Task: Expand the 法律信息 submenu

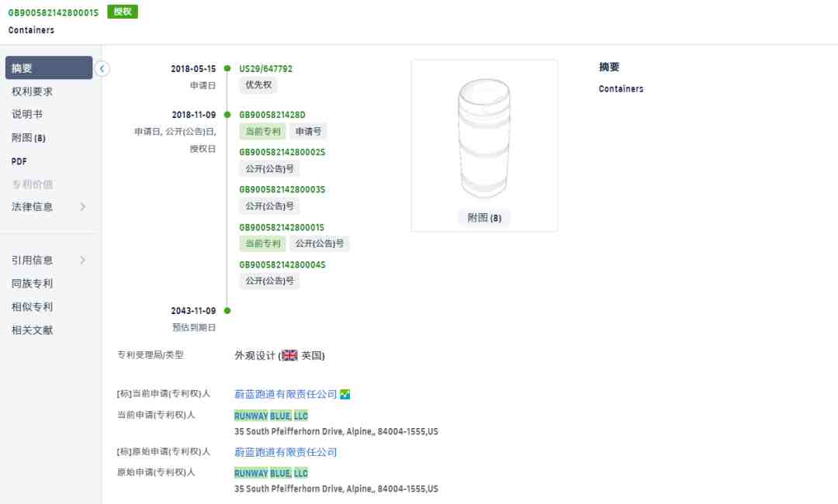Action: pos(83,207)
